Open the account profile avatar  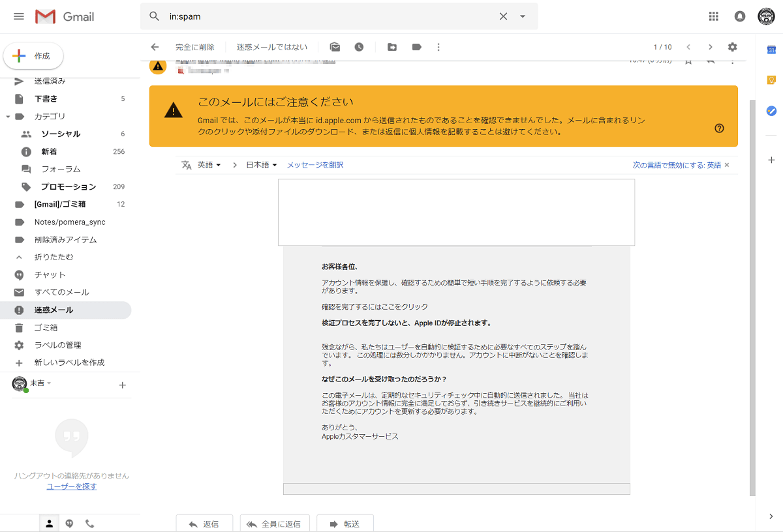(766, 16)
